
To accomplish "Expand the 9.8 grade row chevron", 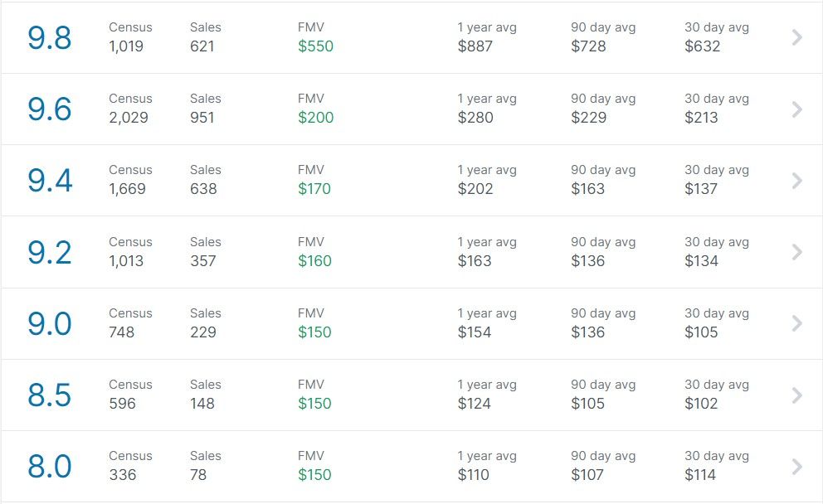I will click(x=796, y=37).
